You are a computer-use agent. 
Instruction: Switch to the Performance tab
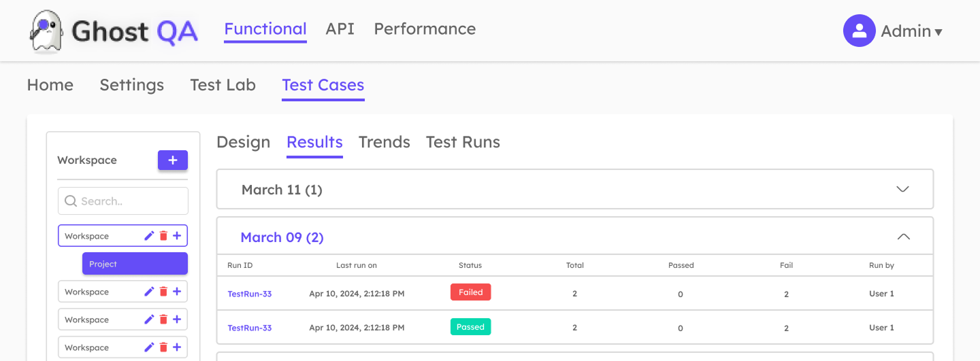point(425,29)
